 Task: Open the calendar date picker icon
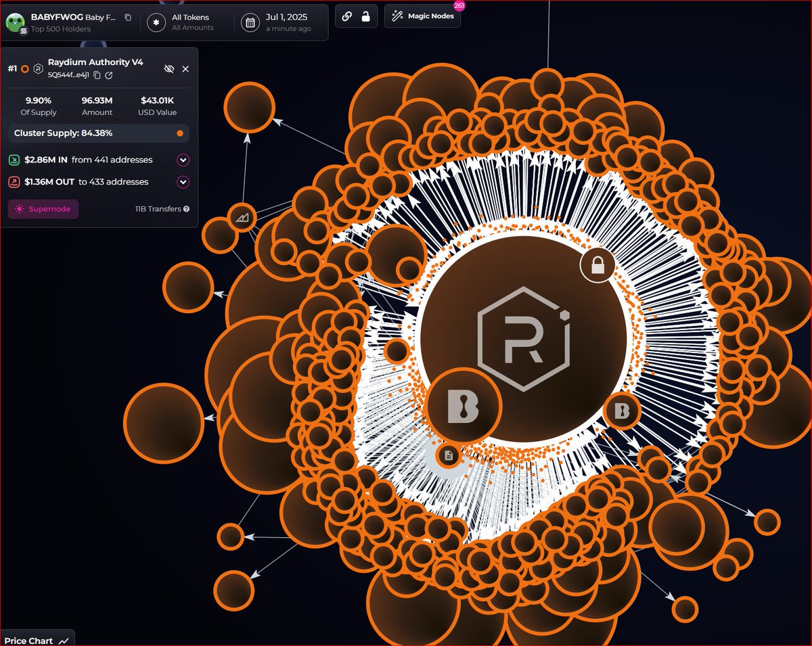coord(250,22)
